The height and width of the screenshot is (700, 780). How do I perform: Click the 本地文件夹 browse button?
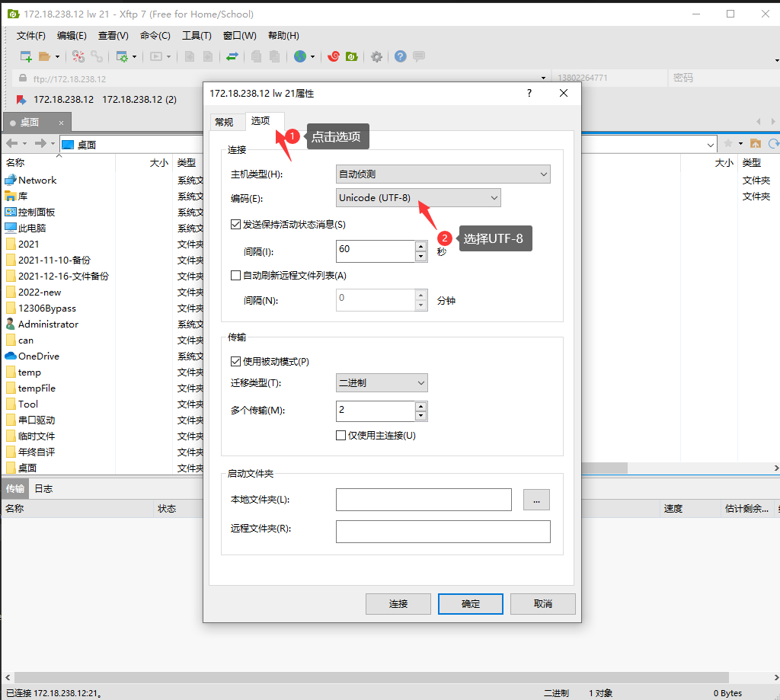coord(536,500)
